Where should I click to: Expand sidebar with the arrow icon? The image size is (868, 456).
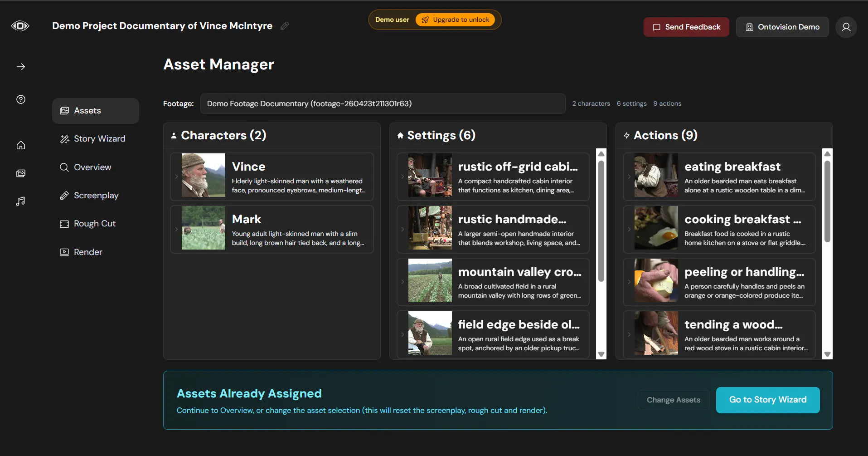21,67
